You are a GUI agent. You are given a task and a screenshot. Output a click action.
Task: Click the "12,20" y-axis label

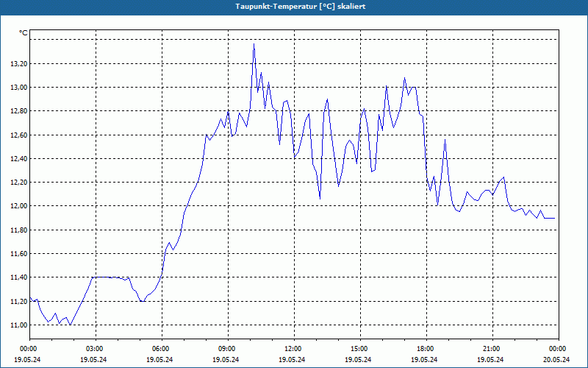[x=19, y=183]
